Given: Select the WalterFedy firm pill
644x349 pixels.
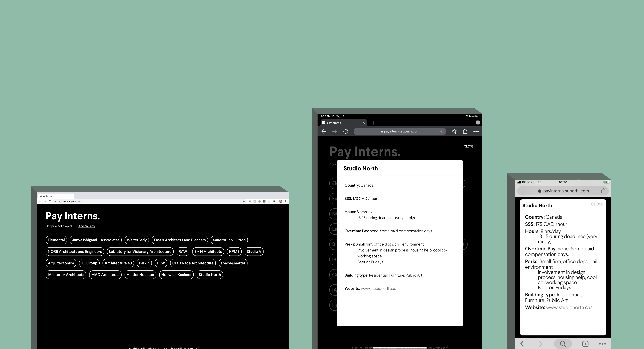Looking at the screenshot, I should [137, 240].
